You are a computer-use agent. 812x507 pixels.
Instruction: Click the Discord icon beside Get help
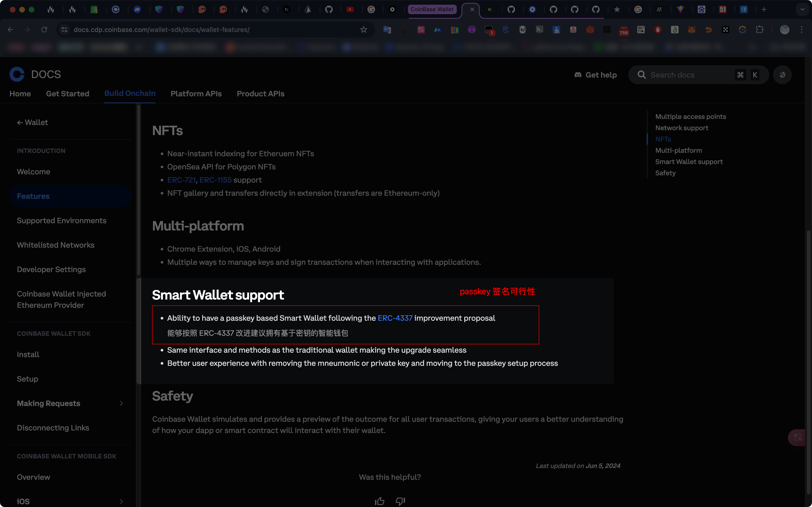pos(578,75)
